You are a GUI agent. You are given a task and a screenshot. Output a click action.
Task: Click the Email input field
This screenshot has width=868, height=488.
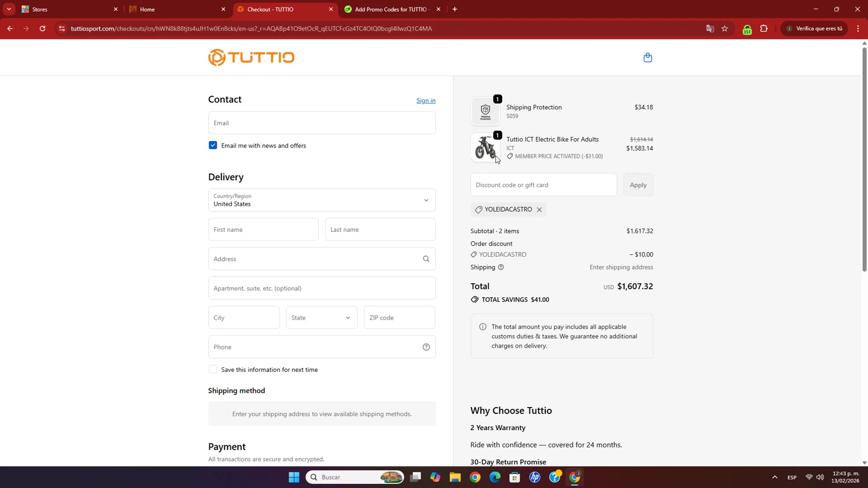tap(322, 123)
